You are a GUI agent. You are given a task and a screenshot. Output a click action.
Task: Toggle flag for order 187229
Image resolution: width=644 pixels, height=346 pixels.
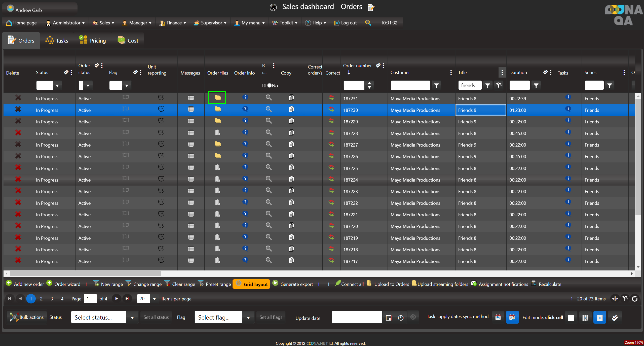coord(125,121)
